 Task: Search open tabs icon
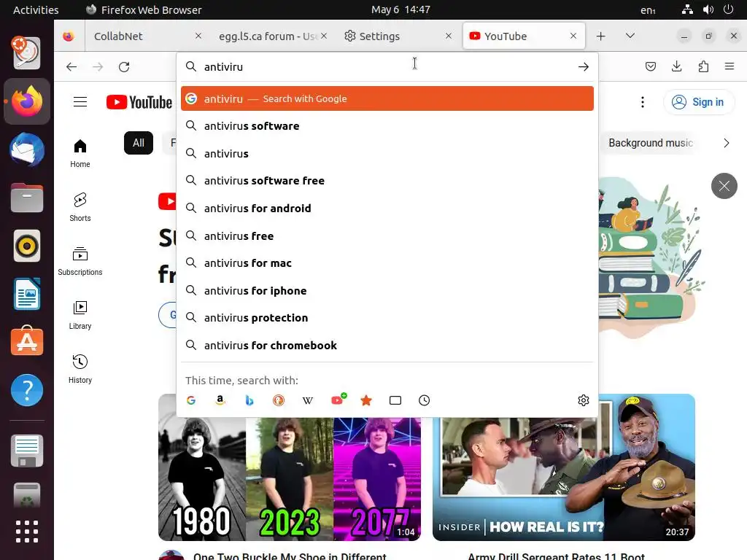pyautogui.click(x=395, y=400)
